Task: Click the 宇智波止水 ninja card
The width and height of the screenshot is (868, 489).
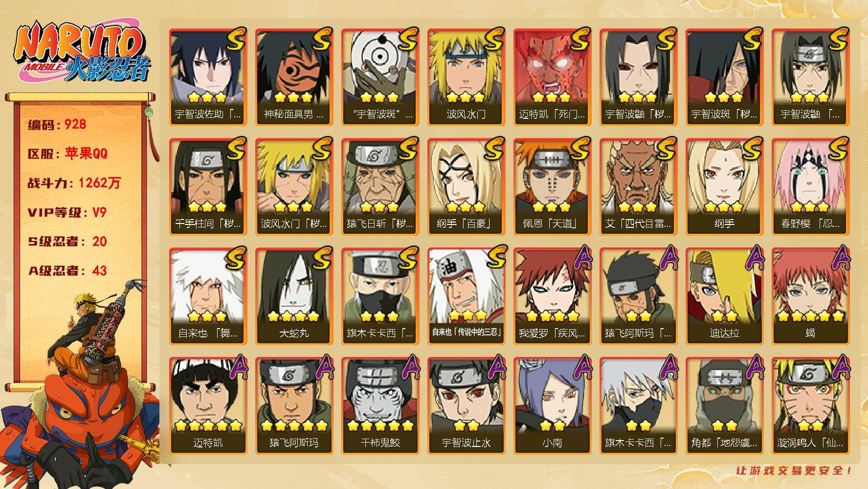Action: [x=466, y=406]
